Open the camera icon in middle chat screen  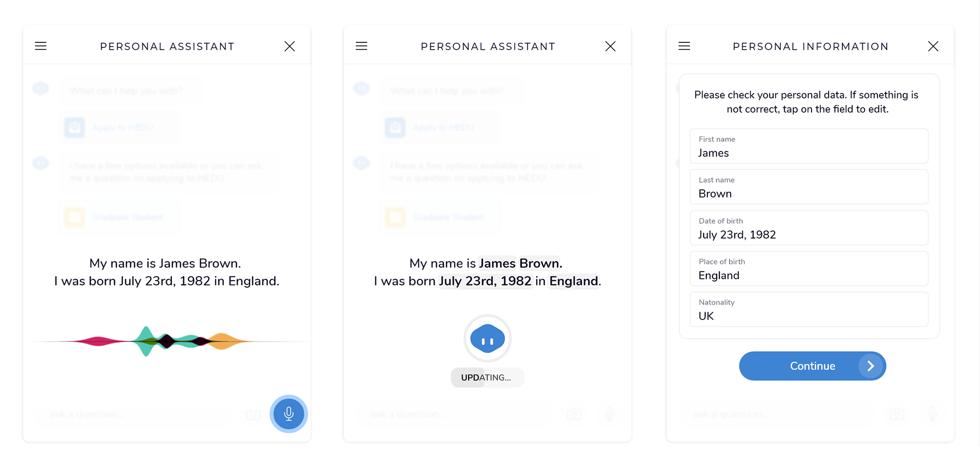(x=574, y=414)
